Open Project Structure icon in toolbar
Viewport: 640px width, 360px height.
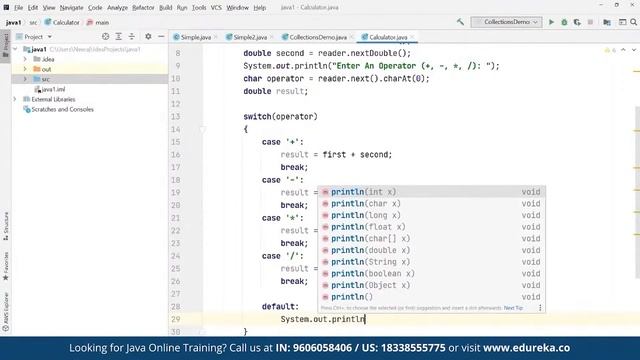click(x=607, y=22)
